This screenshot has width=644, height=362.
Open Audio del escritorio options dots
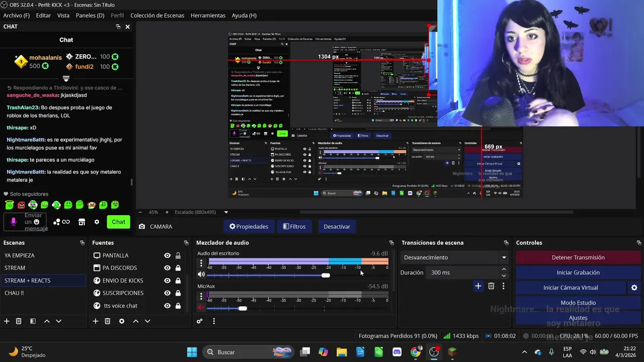(201, 263)
